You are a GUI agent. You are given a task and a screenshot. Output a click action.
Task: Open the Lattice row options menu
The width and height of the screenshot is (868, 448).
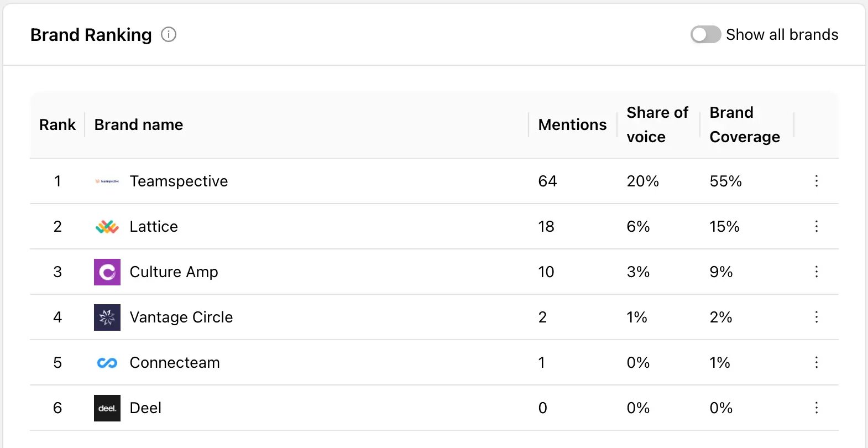pos(816,227)
